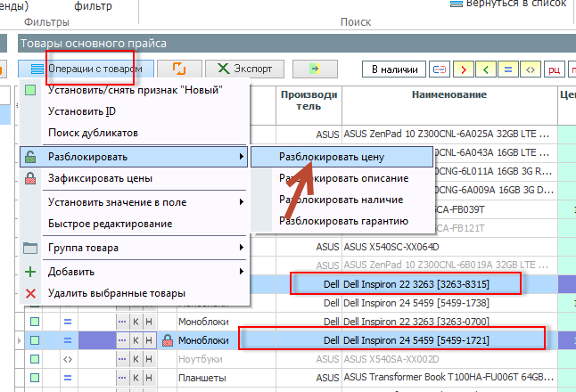Click '=' icon in the Планшеты row
Screen dimensions: 576x392
pos(68,378)
